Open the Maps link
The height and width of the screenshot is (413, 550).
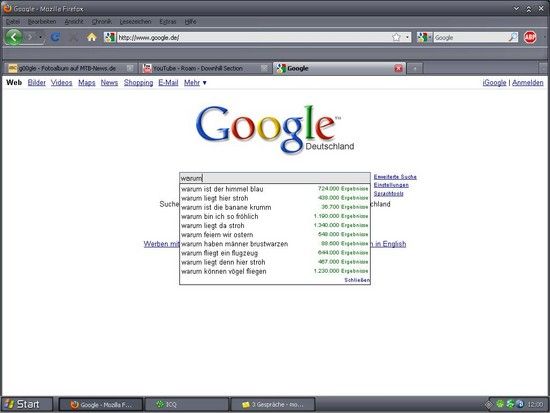click(87, 82)
